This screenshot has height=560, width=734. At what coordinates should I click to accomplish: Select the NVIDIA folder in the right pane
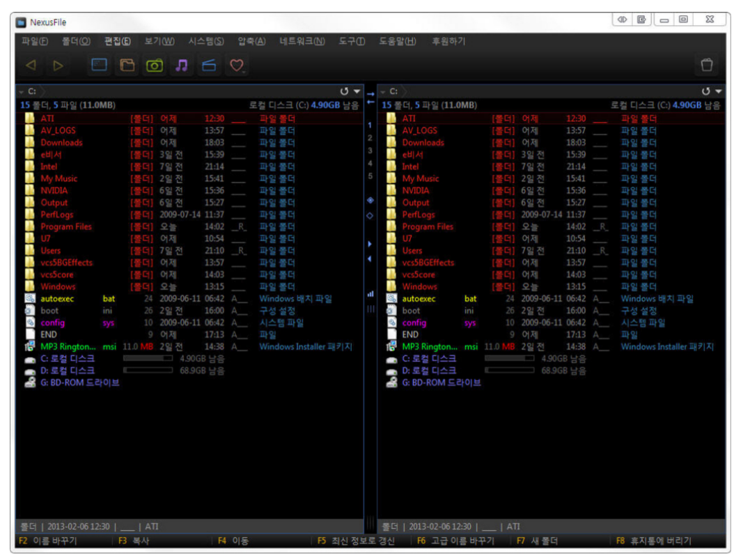click(x=552, y=191)
